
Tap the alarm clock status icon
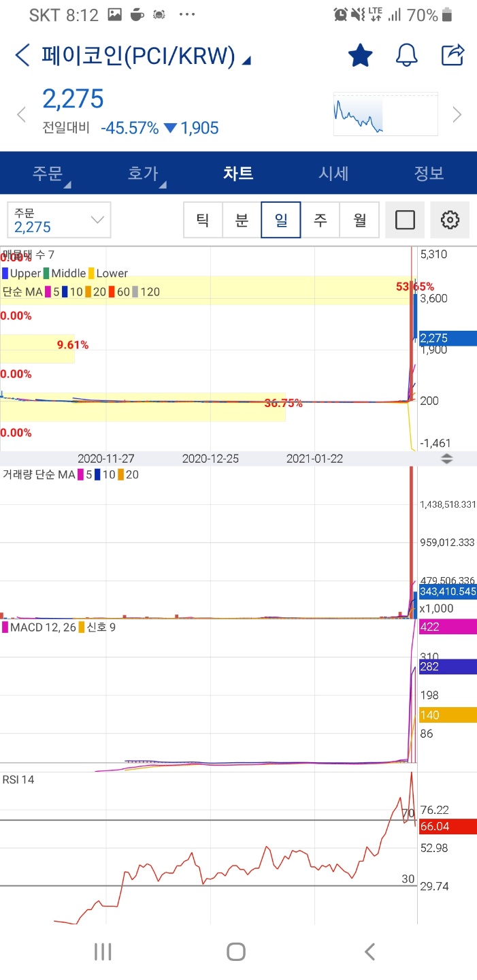click(x=341, y=14)
